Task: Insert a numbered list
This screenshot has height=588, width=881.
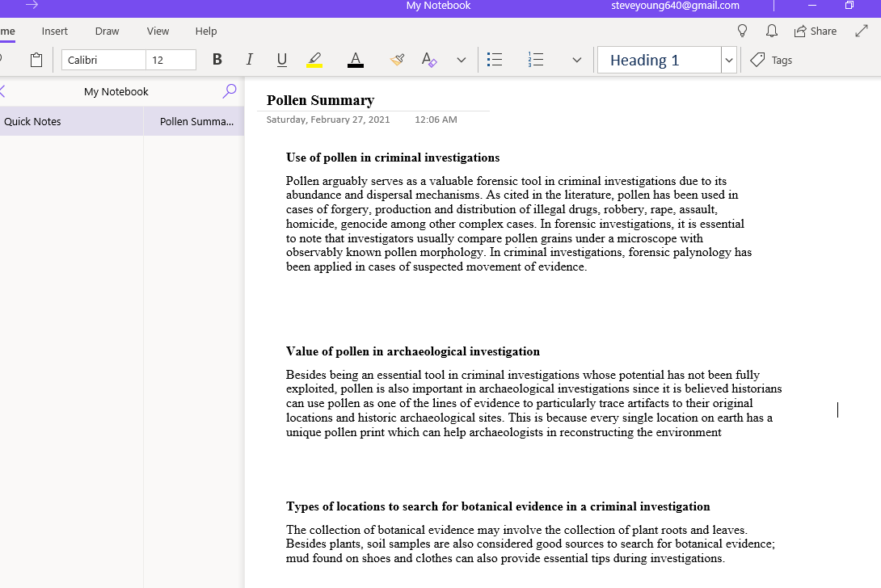Action: [x=535, y=60]
